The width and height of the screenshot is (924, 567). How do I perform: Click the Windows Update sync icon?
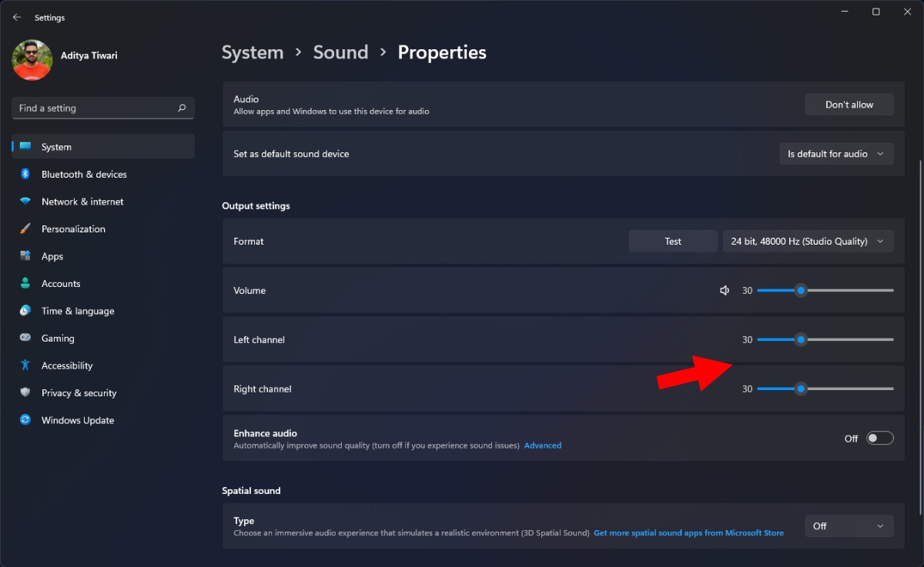click(25, 420)
